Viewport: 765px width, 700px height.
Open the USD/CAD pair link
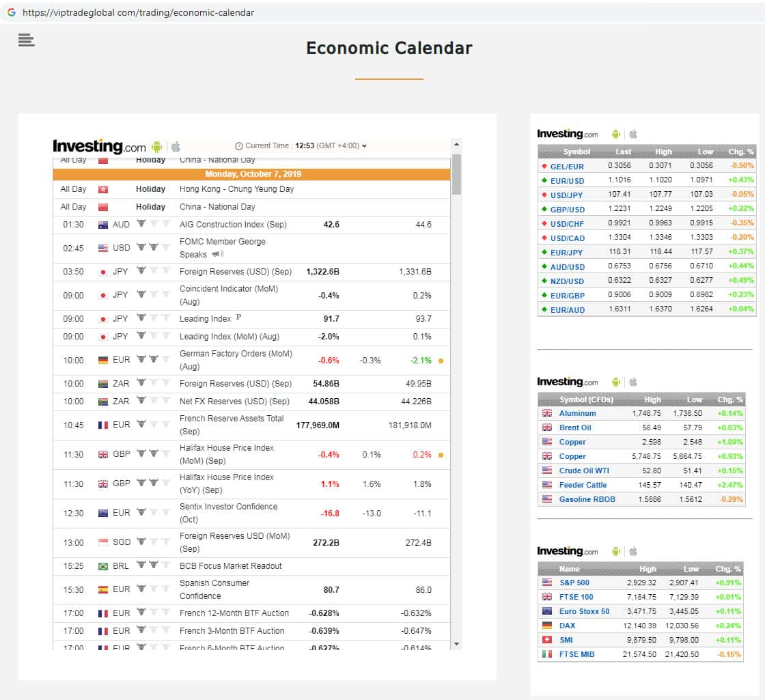pyautogui.click(x=568, y=238)
